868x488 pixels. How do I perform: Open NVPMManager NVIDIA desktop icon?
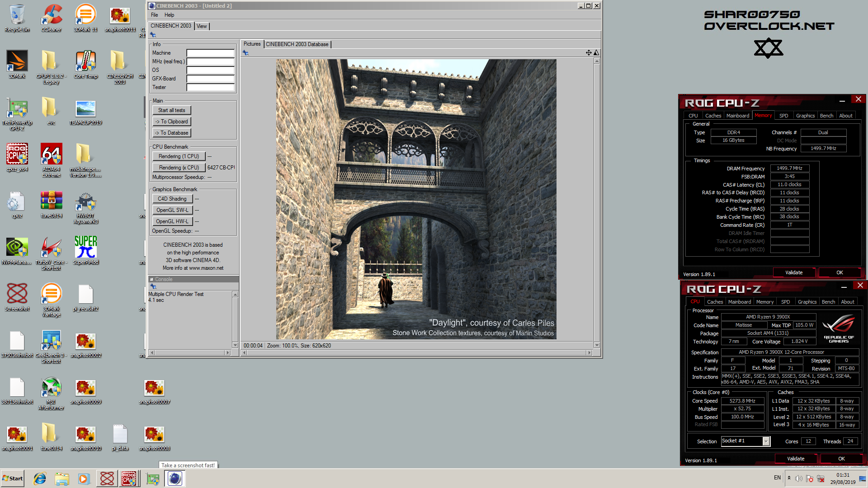(x=17, y=250)
